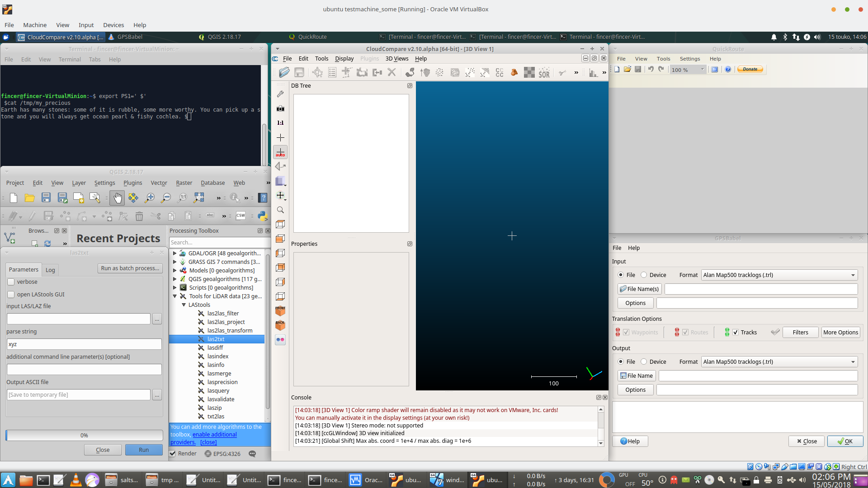This screenshot has width=868, height=488.
Task: Open Plugins menu in QGIS
Action: pos(132,183)
